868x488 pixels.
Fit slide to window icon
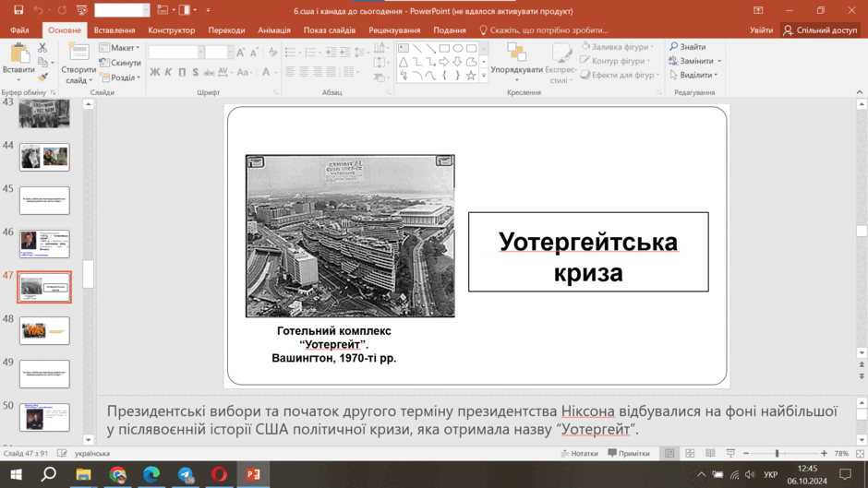pos(860,453)
